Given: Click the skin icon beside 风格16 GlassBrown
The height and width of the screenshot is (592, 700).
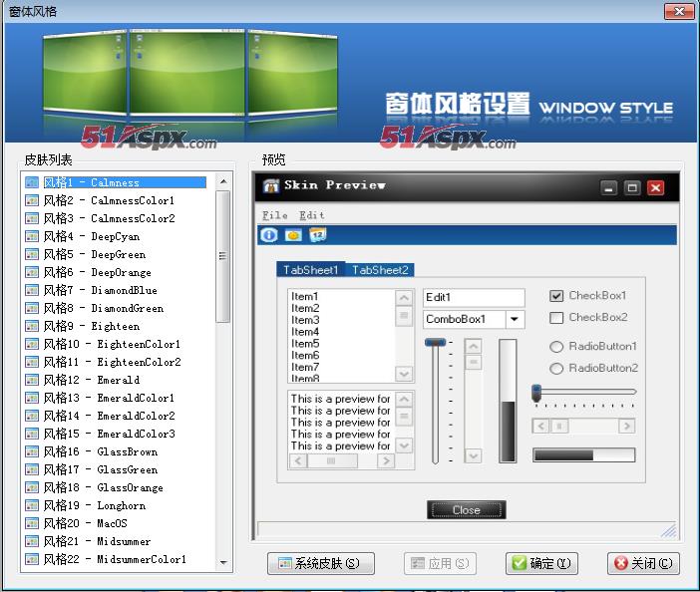Looking at the screenshot, I should pos(32,451).
